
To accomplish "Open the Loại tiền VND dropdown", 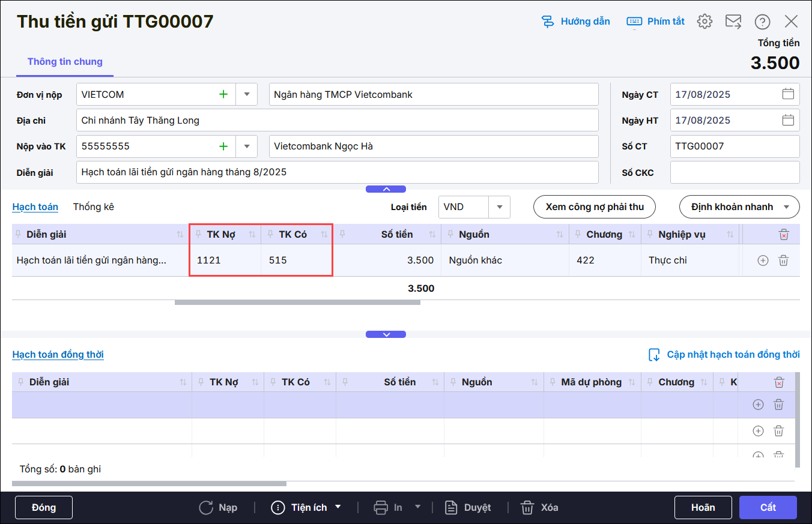I will pyautogui.click(x=499, y=207).
